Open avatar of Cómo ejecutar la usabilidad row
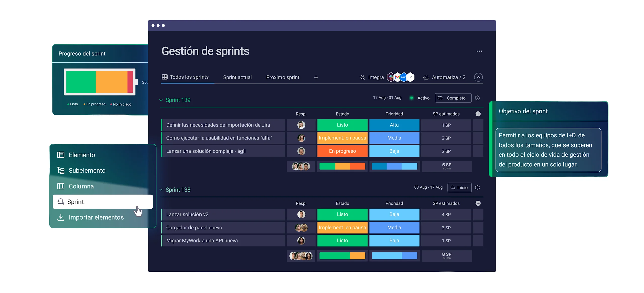 tap(301, 138)
